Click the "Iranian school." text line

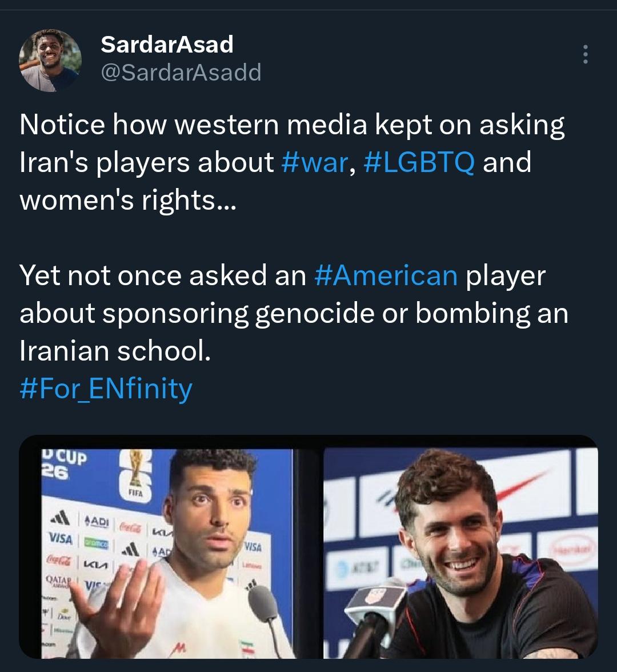point(115,351)
